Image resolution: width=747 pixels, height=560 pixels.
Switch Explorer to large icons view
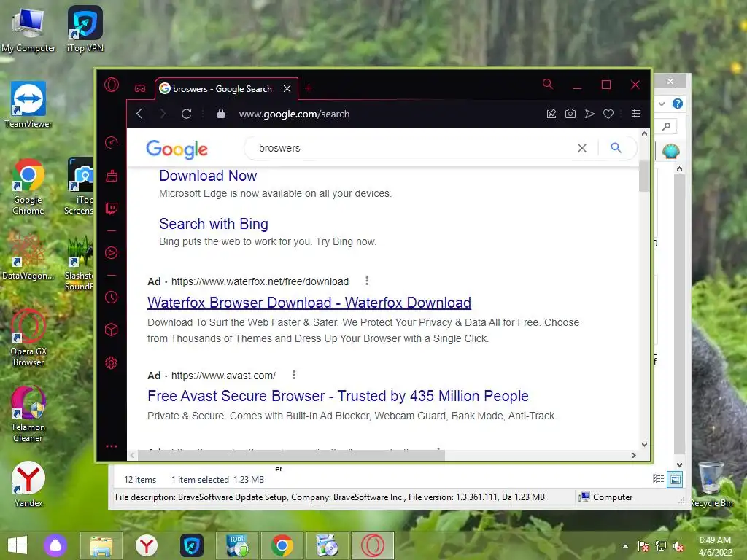click(x=675, y=480)
